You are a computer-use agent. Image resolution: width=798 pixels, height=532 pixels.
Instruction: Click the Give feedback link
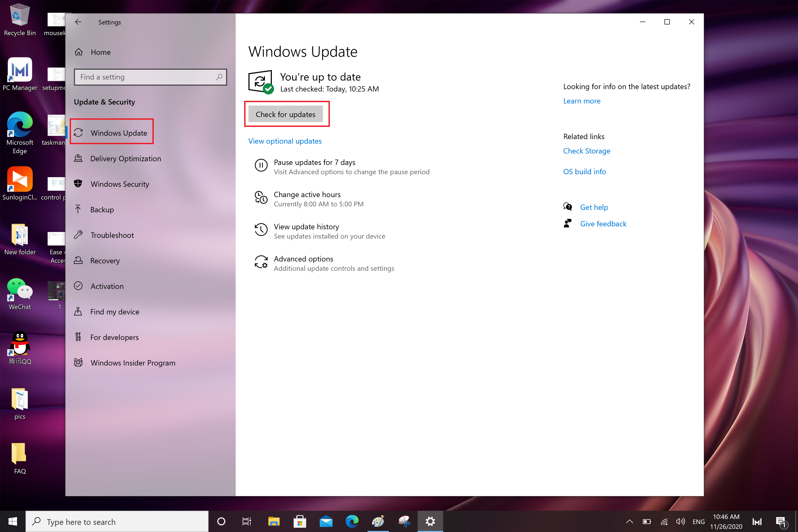(x=603, y=224)
